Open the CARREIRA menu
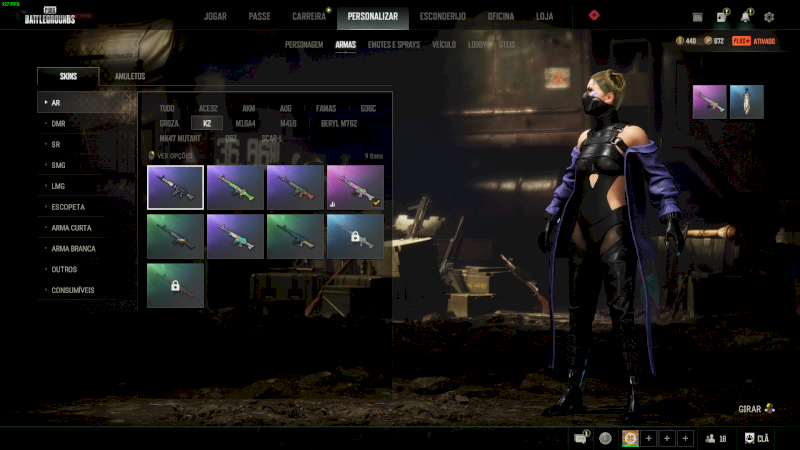This screenshot has height=450, width=800. (309, 16)
